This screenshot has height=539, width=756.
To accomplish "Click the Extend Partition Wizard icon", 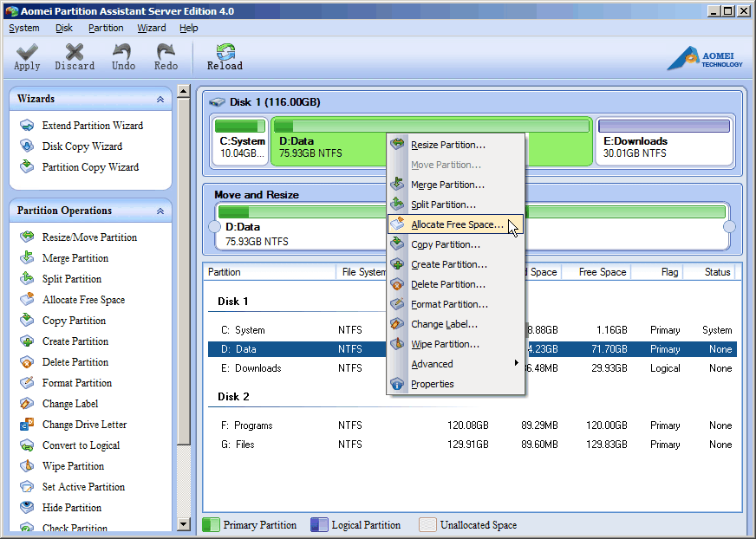I will point(27,126).
